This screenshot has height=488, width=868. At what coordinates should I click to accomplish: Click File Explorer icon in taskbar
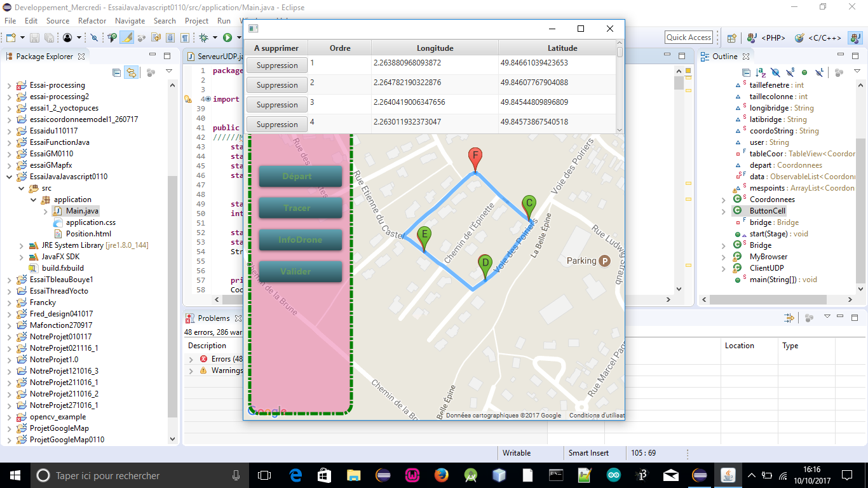click(x=353, y=475)
